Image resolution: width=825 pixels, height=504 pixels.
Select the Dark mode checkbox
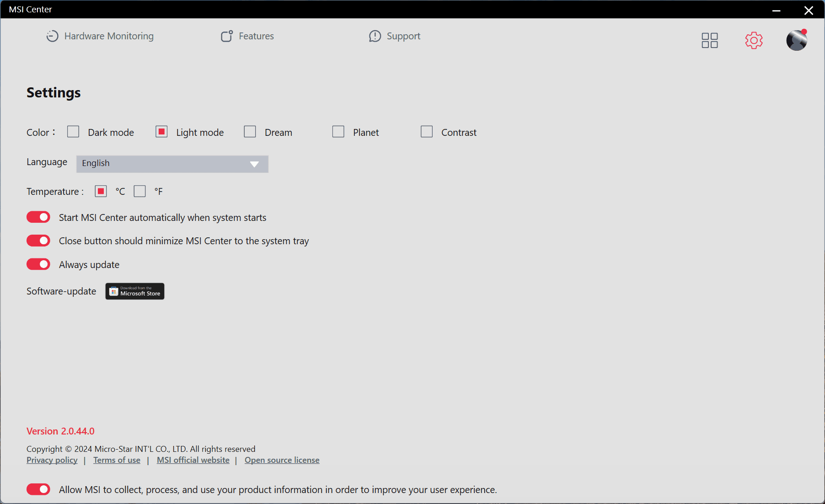tap(73, 132)
